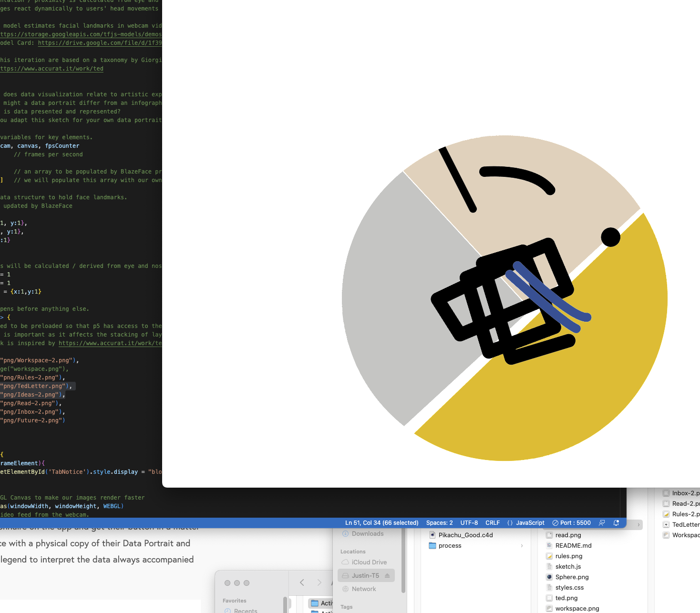
Task: Toggle the CRLF line ending setting
Action: [493, 523]
